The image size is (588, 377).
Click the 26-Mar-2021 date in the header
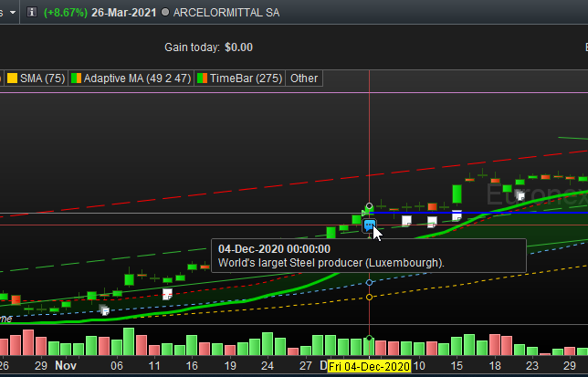pos(124,13)
